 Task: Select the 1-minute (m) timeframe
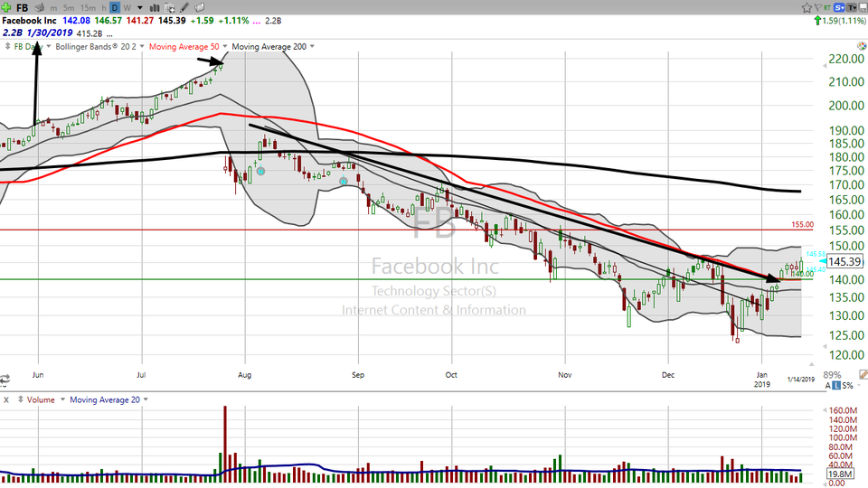tap(53, 8)
